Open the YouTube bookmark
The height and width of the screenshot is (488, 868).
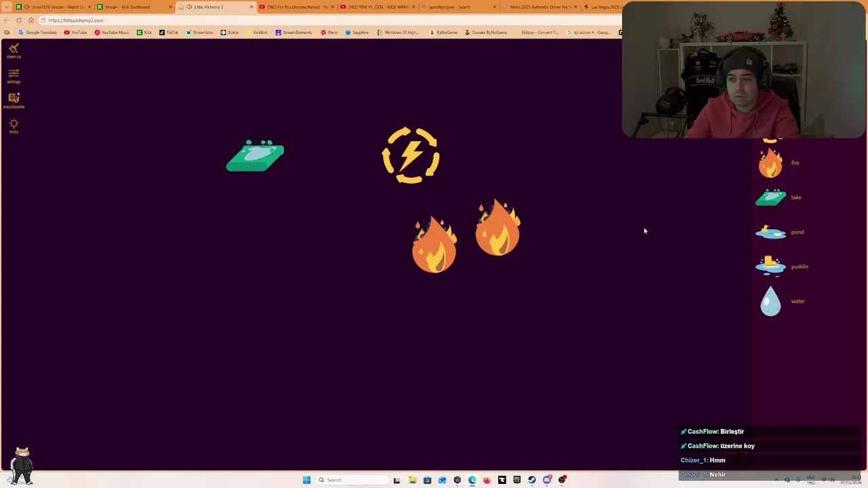(76, 33)
